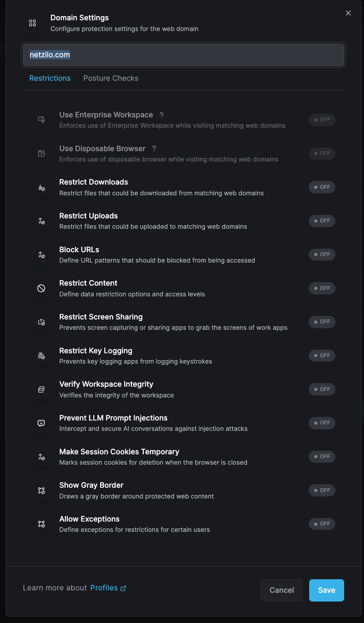The image size is (364, 623).
Task: Click the Allow Exceptions icon
Action: [41, 524]
